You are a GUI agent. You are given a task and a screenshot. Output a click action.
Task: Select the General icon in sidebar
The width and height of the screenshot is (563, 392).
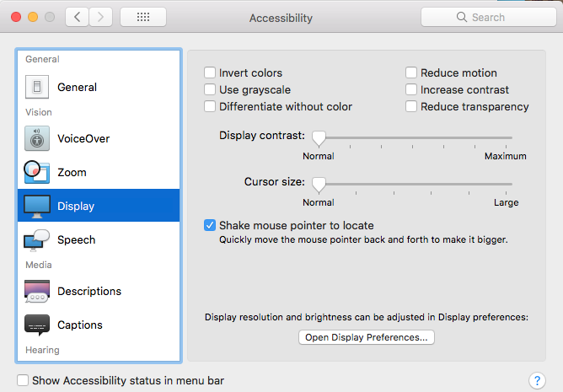tap(37, 87)
